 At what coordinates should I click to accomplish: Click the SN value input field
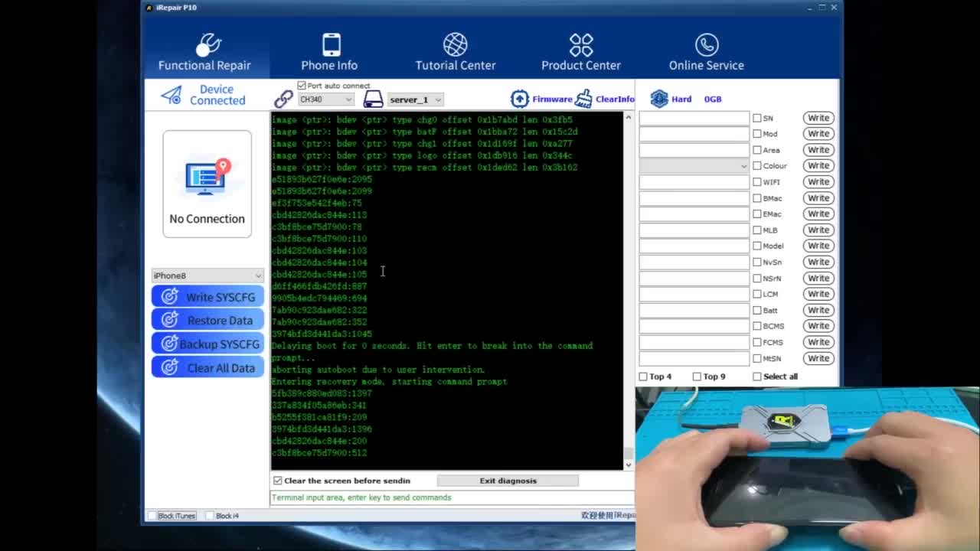pos(694,118)
